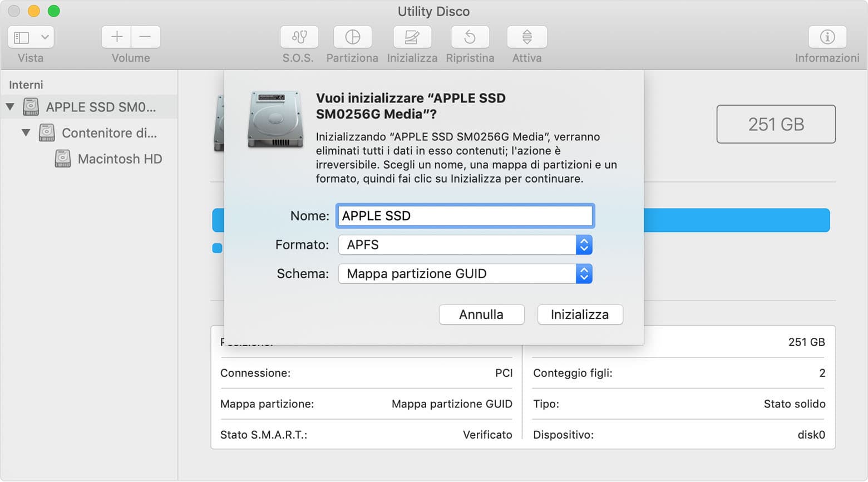Open the Schema Mappa partizione GUID dropdown
The height and width of the screenshot is (482, 868).
[465, 274]
